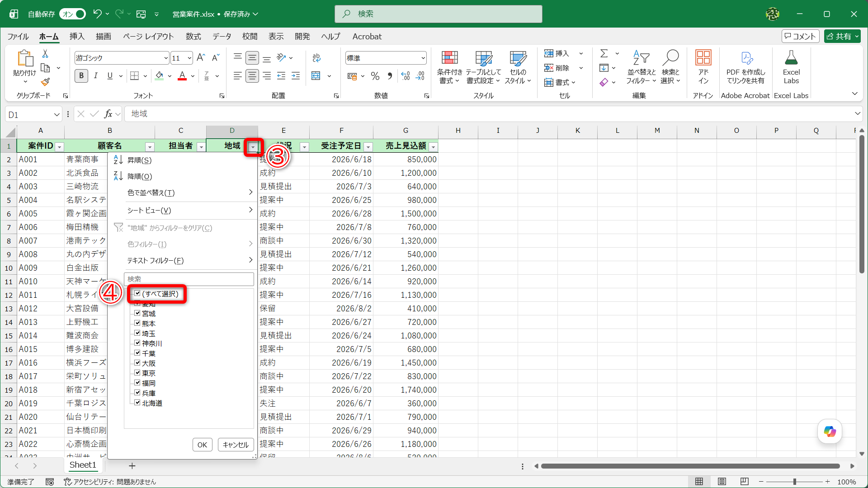Open Find & Select (検索と選択)

[x=670, y=67]
